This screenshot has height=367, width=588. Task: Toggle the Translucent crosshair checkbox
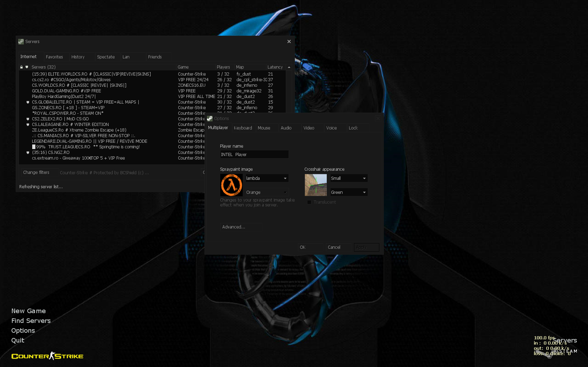309,202
